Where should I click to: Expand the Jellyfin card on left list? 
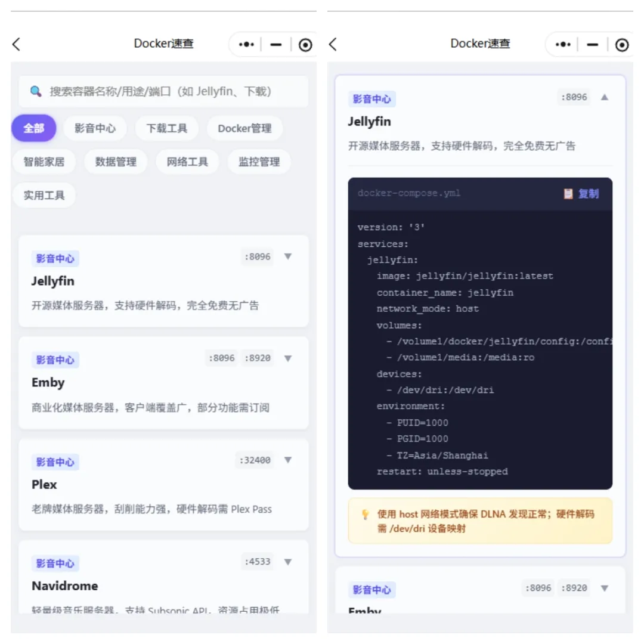point(288,256)
